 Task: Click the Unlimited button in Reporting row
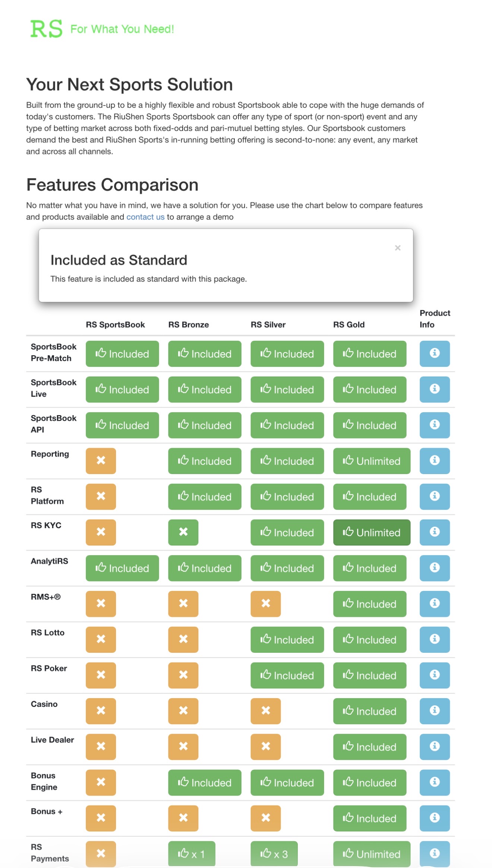372,461
